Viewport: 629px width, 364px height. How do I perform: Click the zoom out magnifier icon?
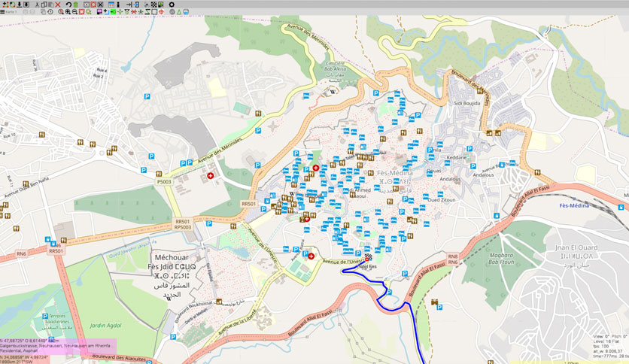coord(74,12)
